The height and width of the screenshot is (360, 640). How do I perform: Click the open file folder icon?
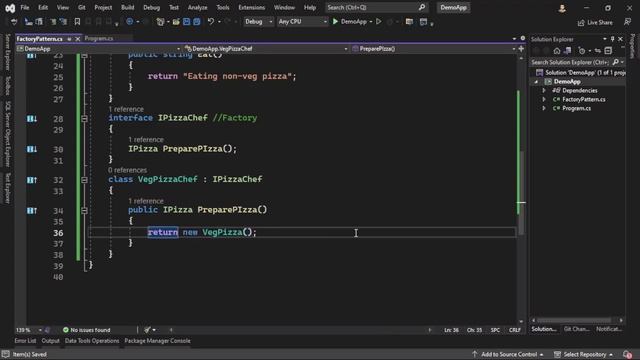pos(176,22)
